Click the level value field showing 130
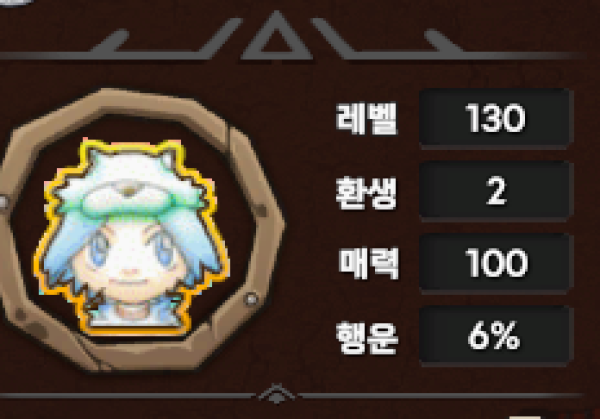The image size is (600, 419). [496, 118]
